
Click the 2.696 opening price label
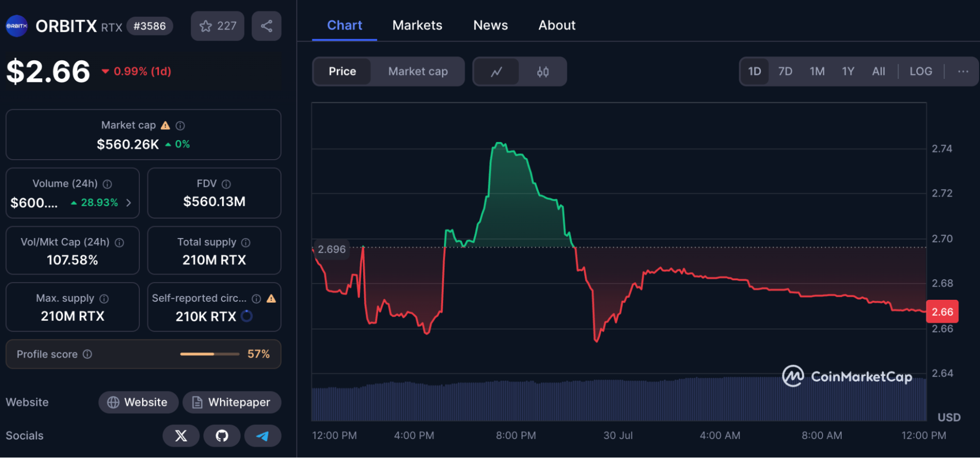coord(331,249)
